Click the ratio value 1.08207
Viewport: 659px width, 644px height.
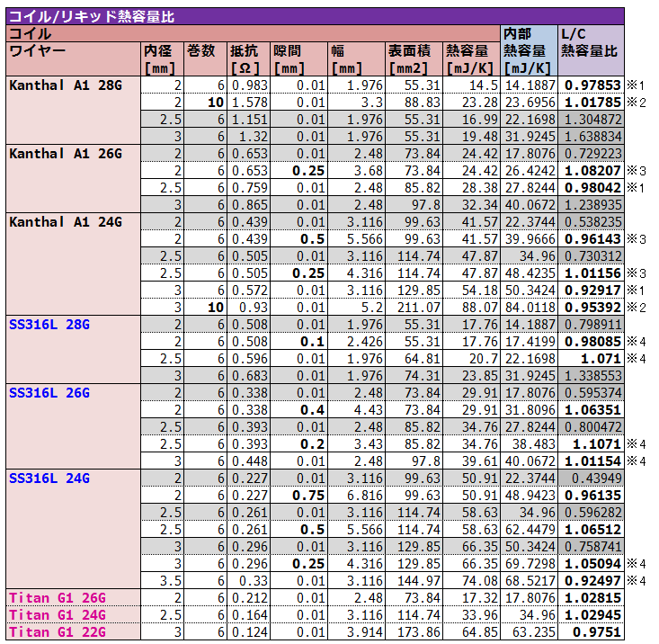[591, 171]
